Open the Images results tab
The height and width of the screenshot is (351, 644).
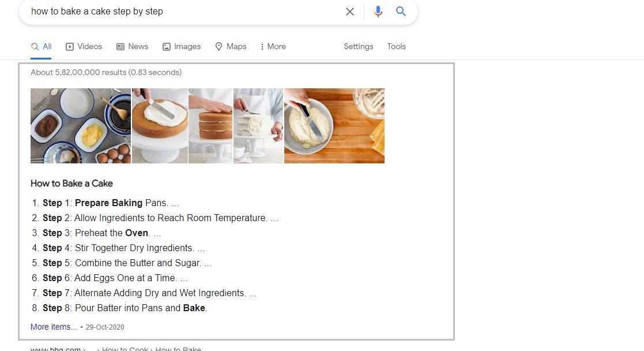click(x=181, y=46)
